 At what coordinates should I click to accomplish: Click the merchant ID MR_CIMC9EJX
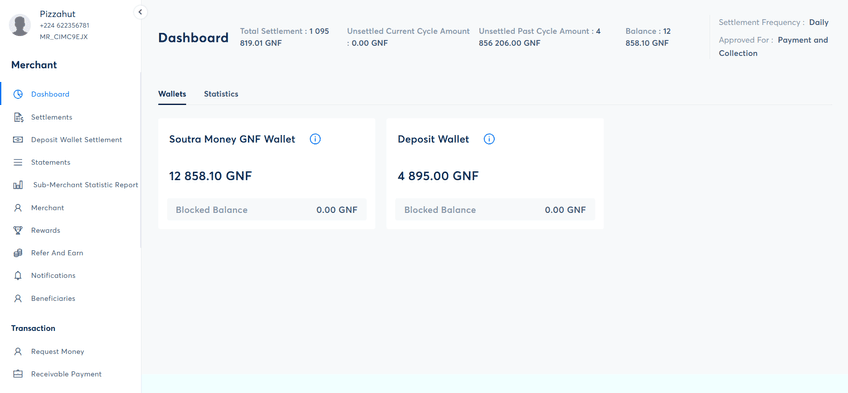[x=63, y=37]
